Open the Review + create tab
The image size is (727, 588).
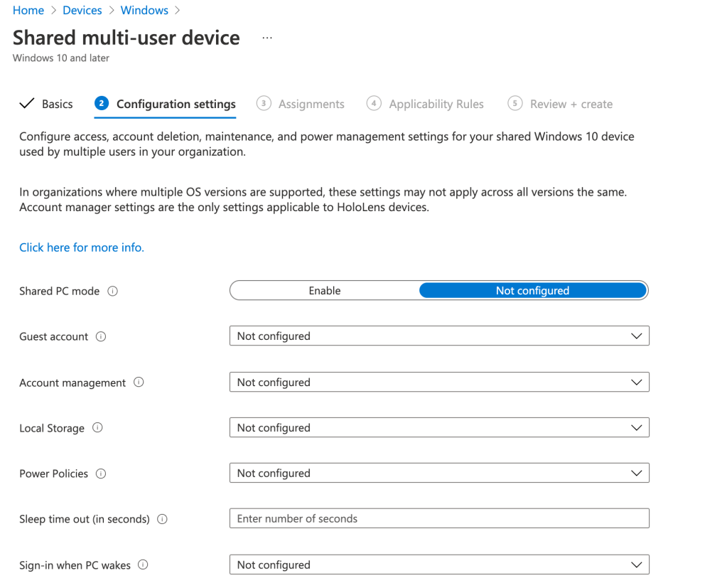[x=571, y=104]
